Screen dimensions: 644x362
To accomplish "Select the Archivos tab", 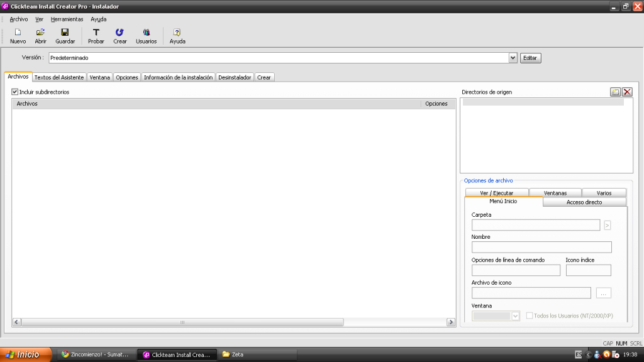I will (18, 77).
